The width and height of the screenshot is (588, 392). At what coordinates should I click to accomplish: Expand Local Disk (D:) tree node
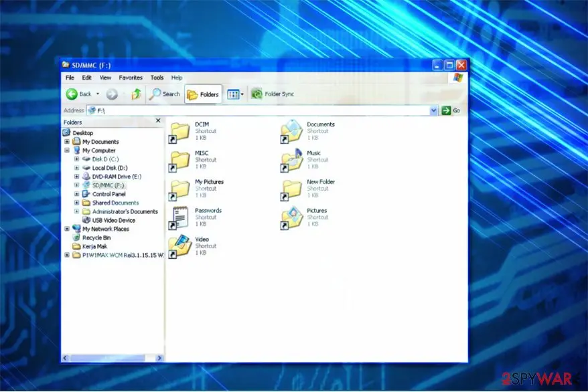point(77,168)
